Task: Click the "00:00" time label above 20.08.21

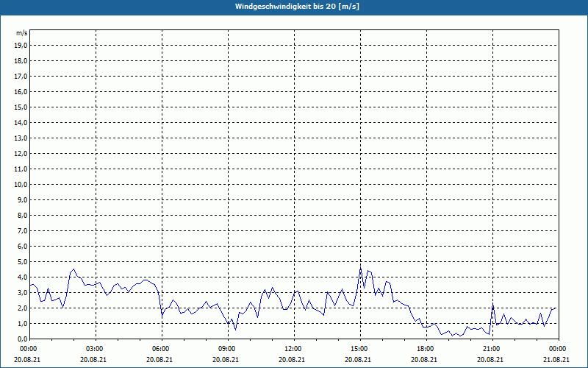Action: [x=28, y=349]
